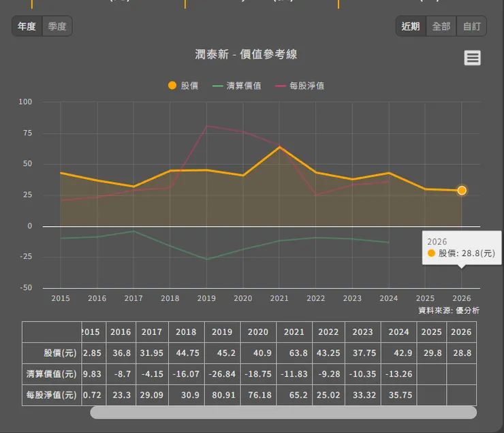Click the 2026 table column header

click(461, 332)
